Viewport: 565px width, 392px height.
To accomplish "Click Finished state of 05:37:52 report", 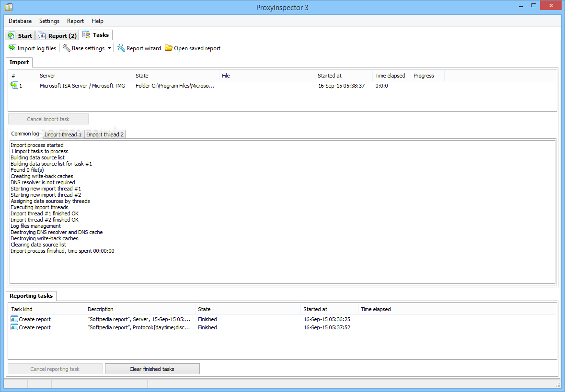I will pos(207,327).
